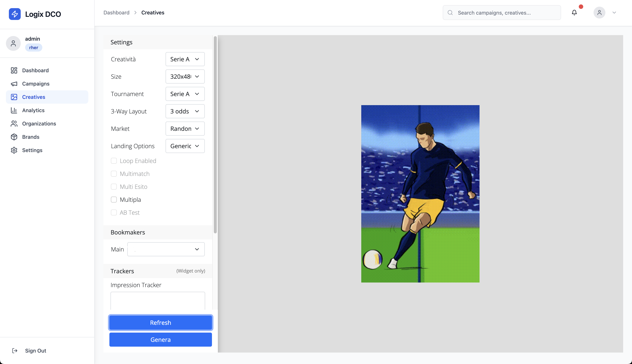Image resolution: width=632 pixels, height=364 pixels.
Task: Click the Brands box icon
Action: click(14, 137)
